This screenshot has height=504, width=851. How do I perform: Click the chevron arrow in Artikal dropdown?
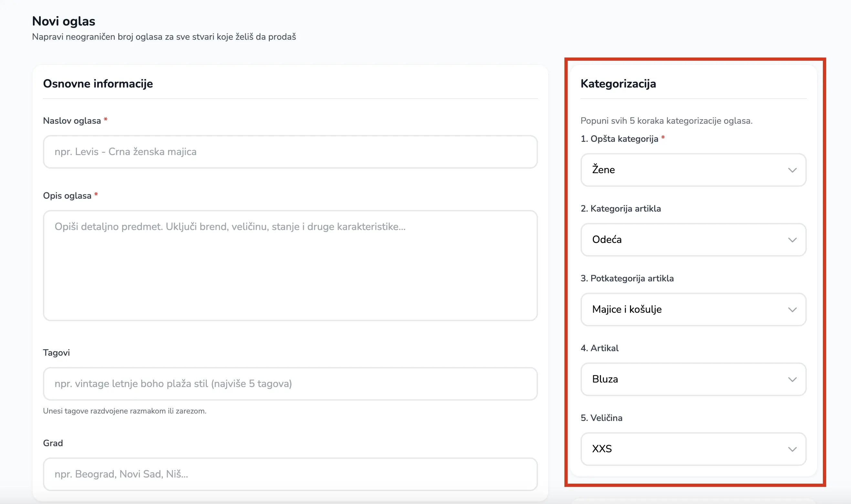(x=792, y=380)
